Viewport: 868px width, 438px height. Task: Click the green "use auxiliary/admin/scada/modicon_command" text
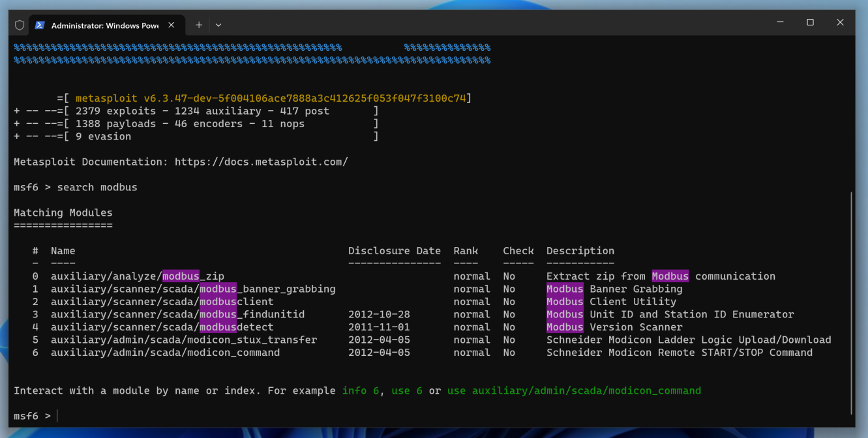574,390
